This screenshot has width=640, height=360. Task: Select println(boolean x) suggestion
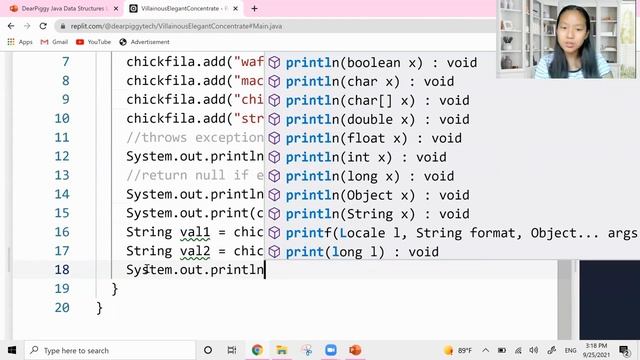click(381, 62)
